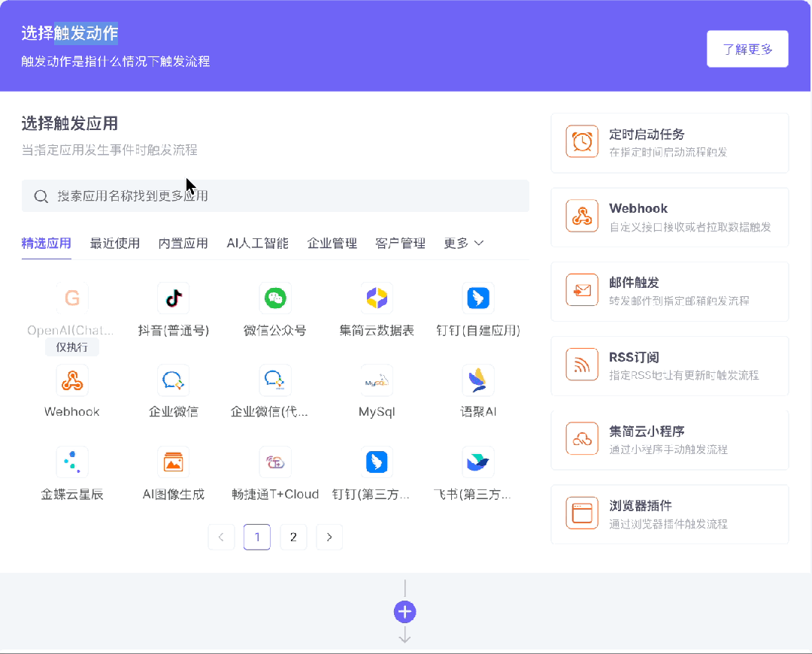
Task: Select the 企业微信(代... app icon
Action: tap(275, 380)
